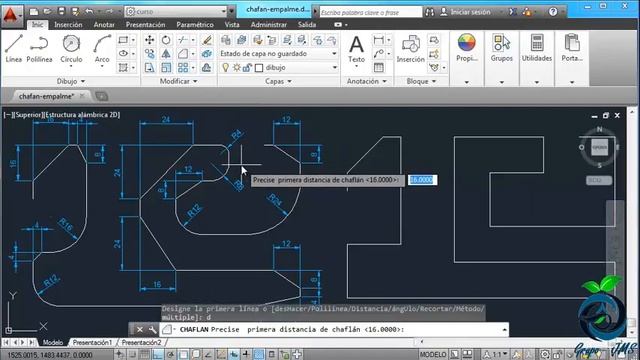
Task: Close the command line with X icon
Action: pyautogui.click(x=140, y=329)
